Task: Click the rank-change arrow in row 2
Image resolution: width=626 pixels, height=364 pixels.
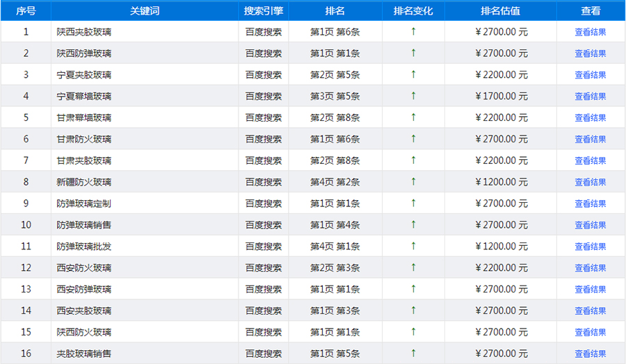Action: tap(413, 53)
